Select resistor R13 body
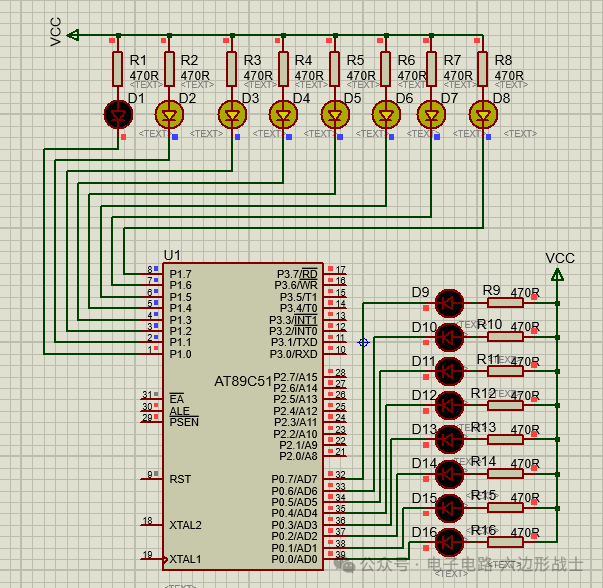This screenshot has height=588, width=603. tap(505, 439)
